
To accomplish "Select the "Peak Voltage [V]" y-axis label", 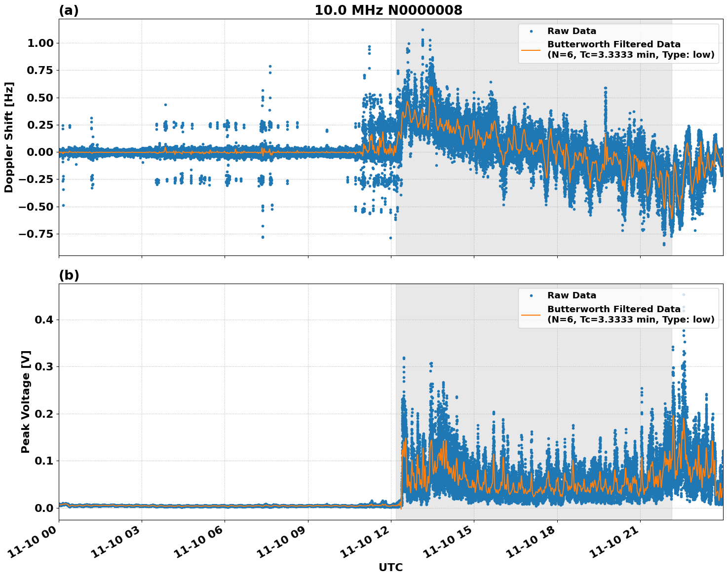I will (x=26, y=401).
